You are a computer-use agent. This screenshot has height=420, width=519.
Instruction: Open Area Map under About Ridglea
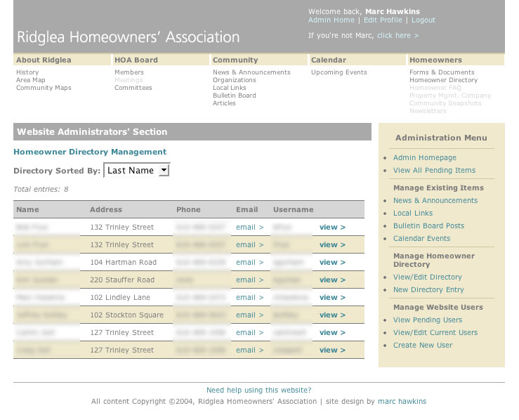pyautogui.click(x=29, y=80)
